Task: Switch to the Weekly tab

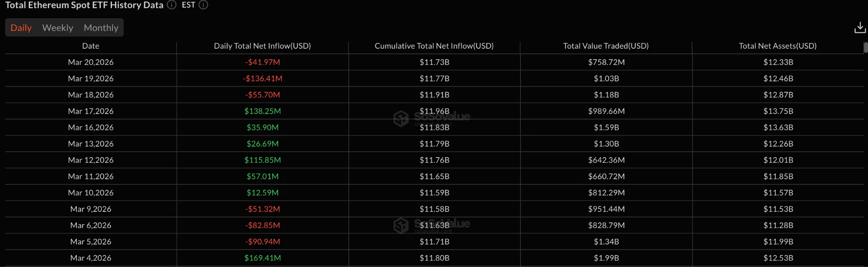Action: [x=57, y=28]
